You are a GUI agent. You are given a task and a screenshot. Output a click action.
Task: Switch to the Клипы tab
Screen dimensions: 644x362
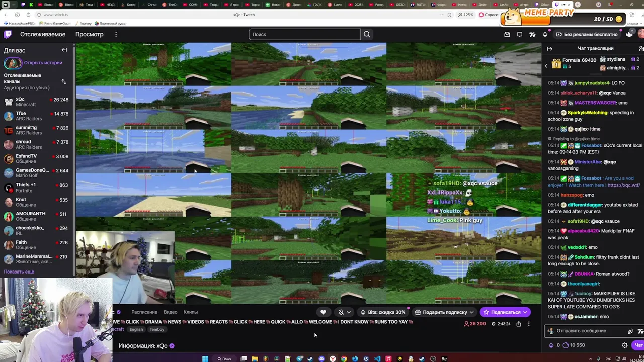click(191, 312)
